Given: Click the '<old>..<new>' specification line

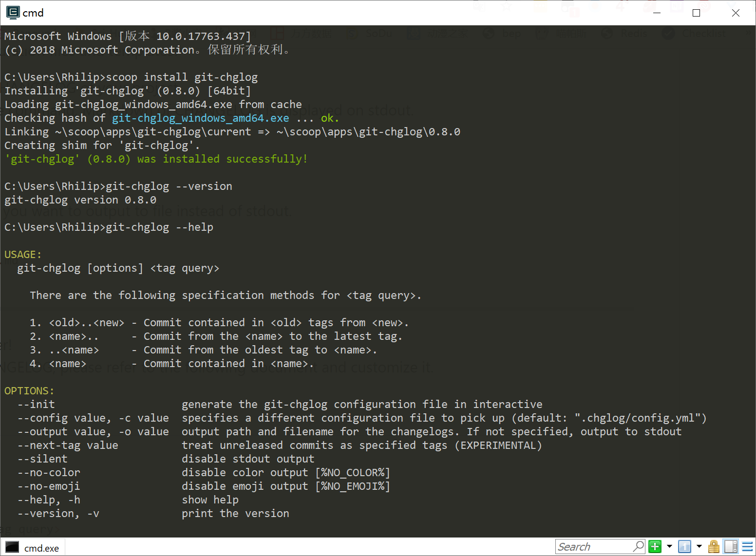Looking at the screenshot, I should [219, 322].
